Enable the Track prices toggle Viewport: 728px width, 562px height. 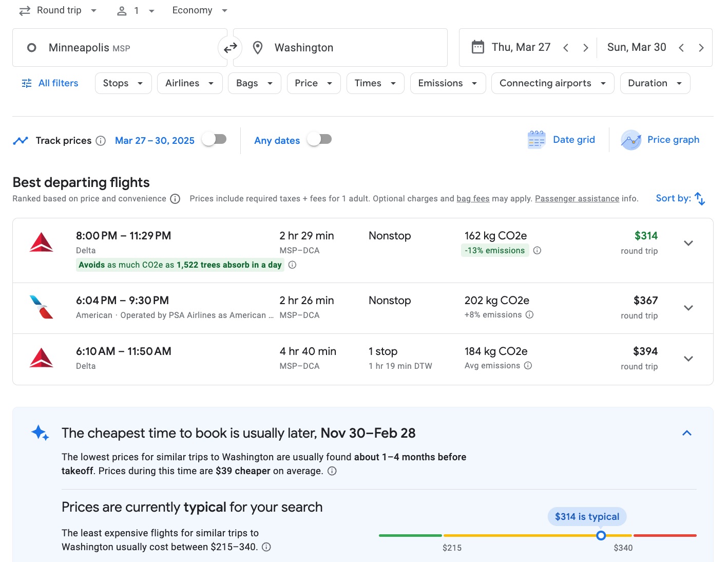tap(214, 139)
